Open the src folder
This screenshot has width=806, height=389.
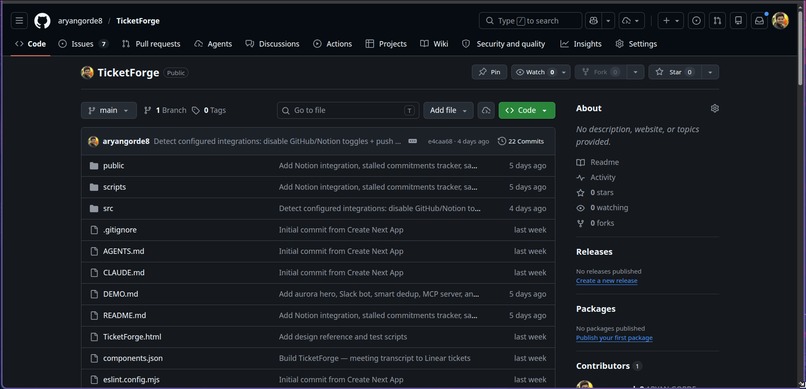108,209
